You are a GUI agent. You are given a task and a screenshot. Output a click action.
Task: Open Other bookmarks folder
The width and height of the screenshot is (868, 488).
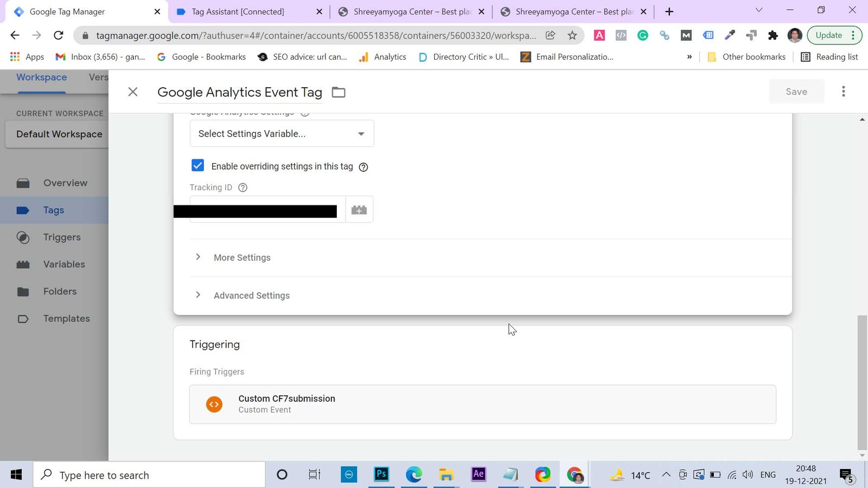[x=746, y=56]
